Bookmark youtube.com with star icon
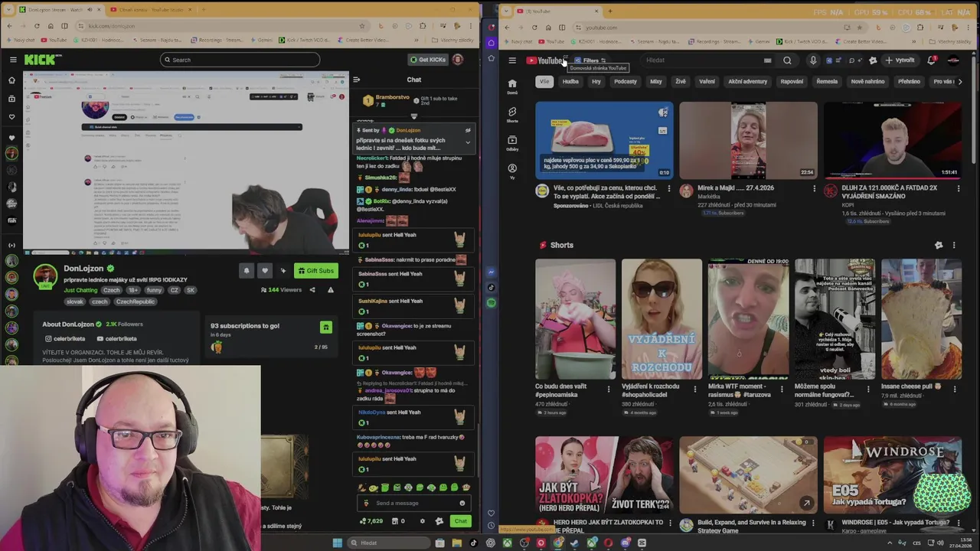The height and width of the screenshot is (551, 980). (x=861, y=28)
